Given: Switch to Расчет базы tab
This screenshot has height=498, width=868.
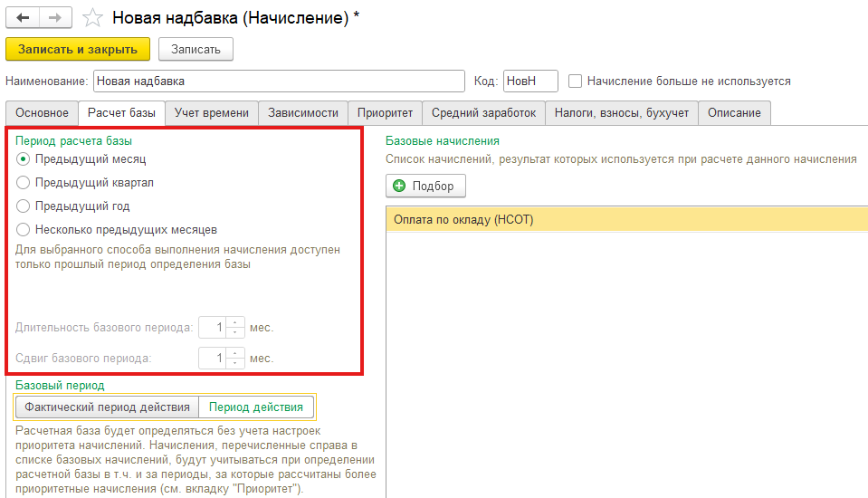Looking at the screenshot, I should [x=122, y=113].
